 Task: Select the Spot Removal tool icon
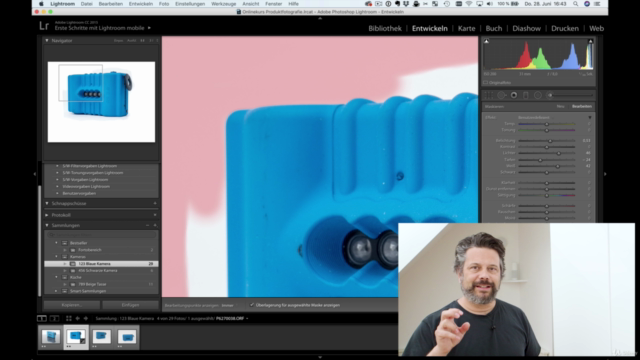[502, 95]
